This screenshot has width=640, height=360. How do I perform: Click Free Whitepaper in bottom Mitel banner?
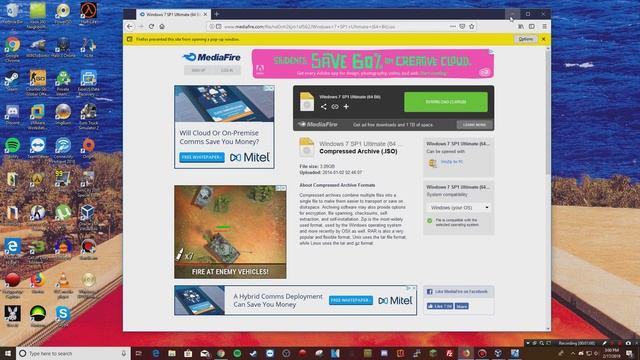351,300
